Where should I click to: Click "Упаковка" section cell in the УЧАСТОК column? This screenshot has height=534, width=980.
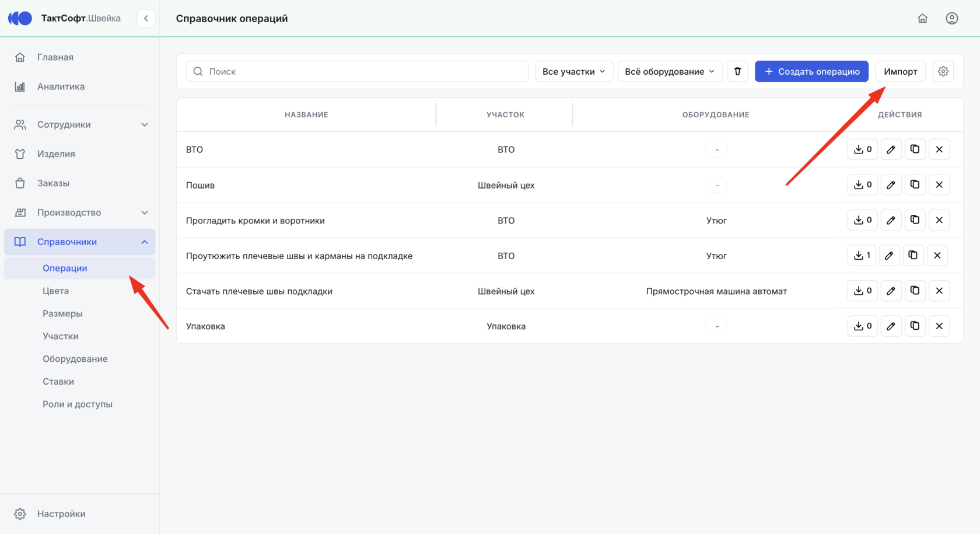[x=506, y=326]
